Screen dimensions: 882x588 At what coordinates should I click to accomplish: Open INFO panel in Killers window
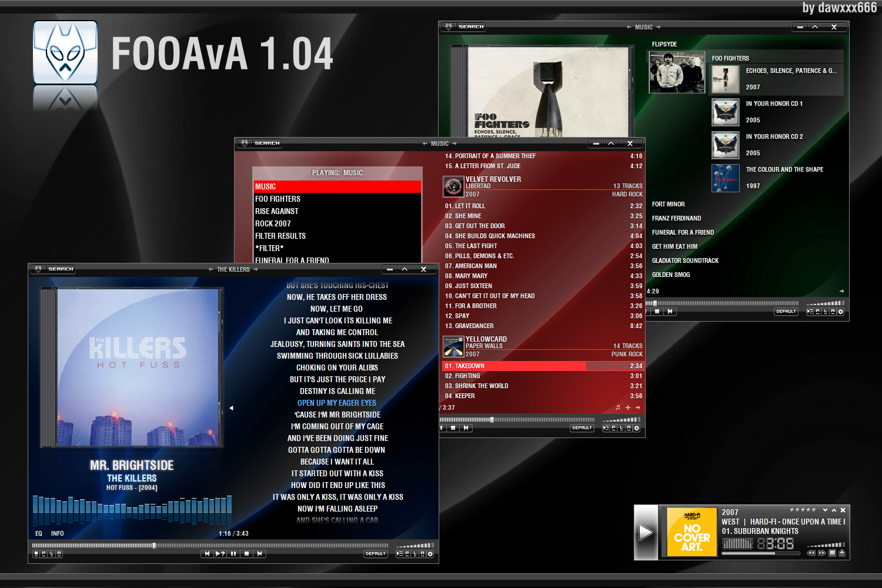(x=57, y=533)
